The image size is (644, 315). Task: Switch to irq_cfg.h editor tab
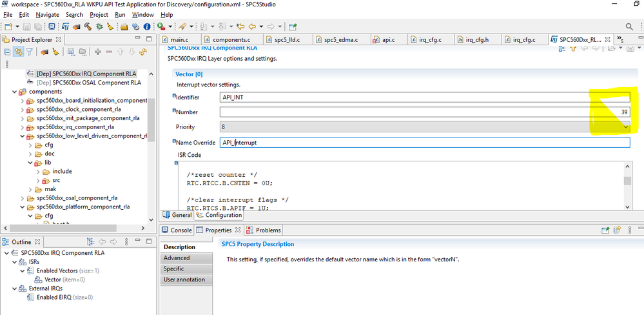(x=477, y=40)
